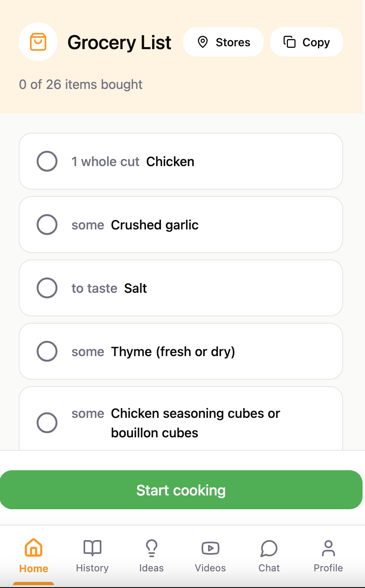The image size is (365, 588).
Task: Click the Start cooking button
Action: pyautogui.click(x=181, y=490)
